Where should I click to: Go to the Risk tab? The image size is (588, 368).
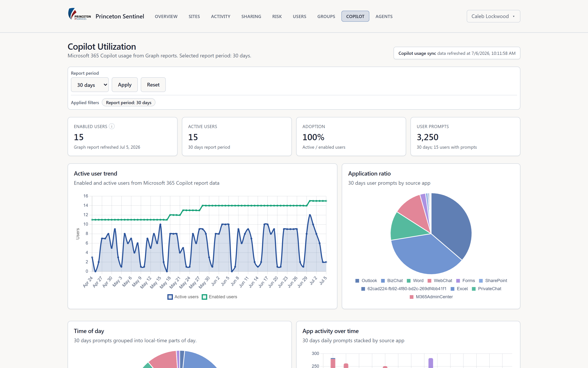(277, 16)
